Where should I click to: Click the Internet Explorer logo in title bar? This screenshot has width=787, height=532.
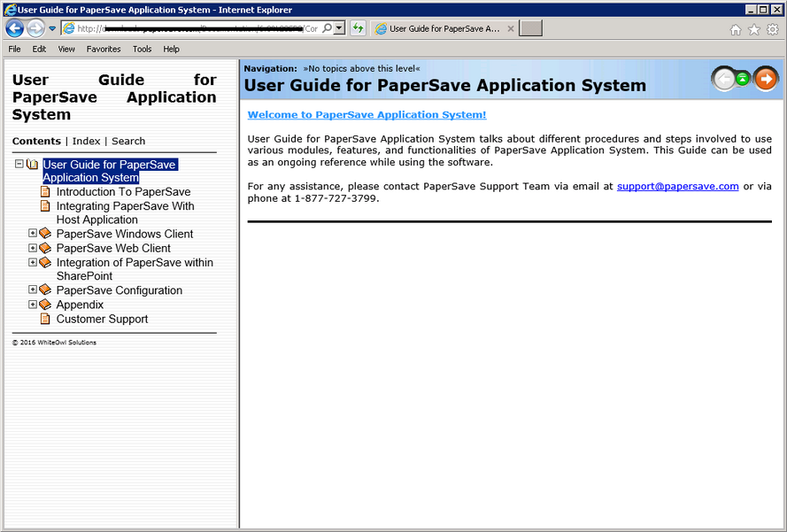tap(10, 10)
